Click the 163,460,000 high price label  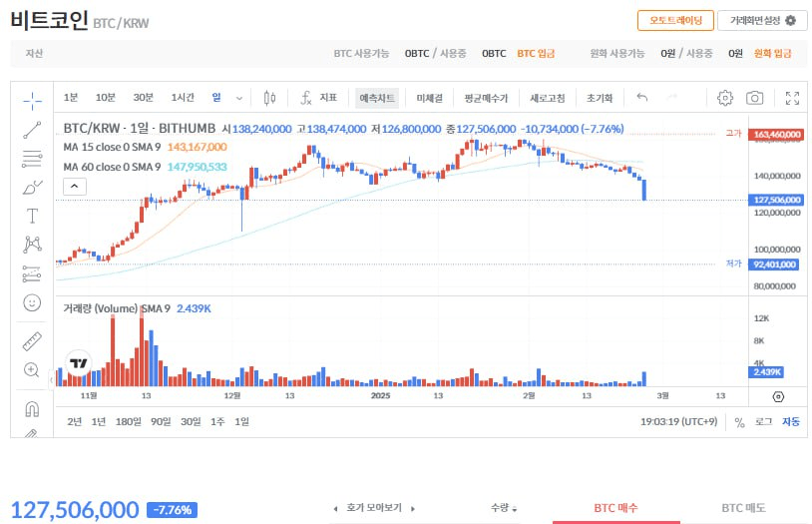coord(777,135)
